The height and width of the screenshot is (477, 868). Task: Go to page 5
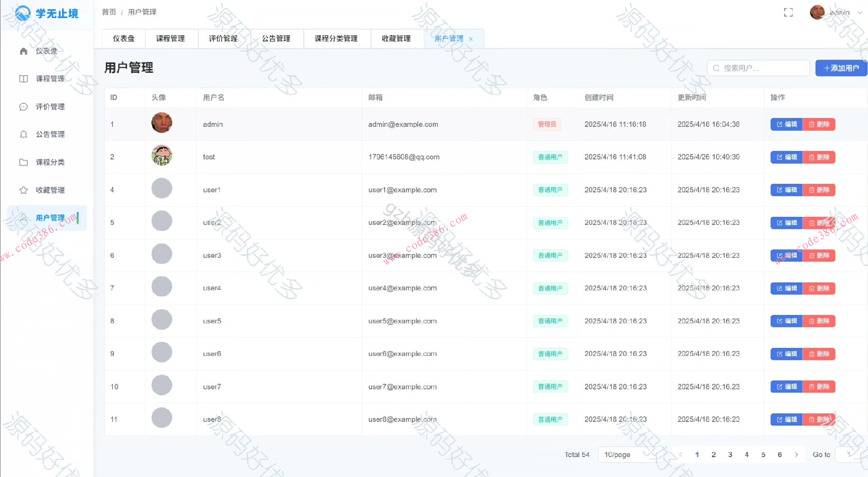[763, 454]
